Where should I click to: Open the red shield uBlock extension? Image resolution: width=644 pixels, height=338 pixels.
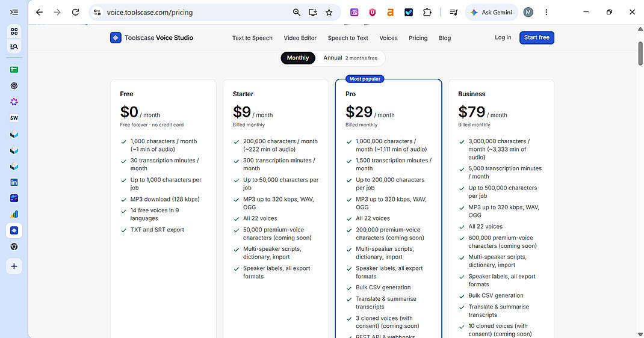click(x=372, y=12)
